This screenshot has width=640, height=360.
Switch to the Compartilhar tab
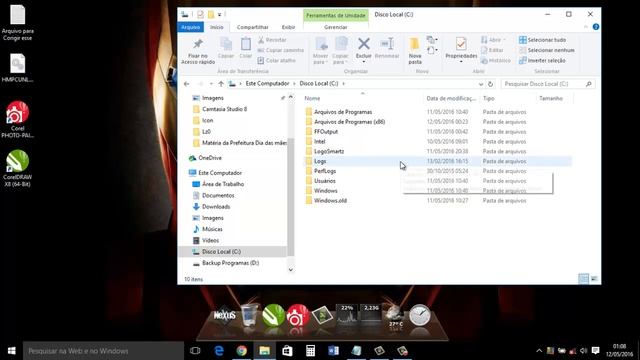(252, 27)
